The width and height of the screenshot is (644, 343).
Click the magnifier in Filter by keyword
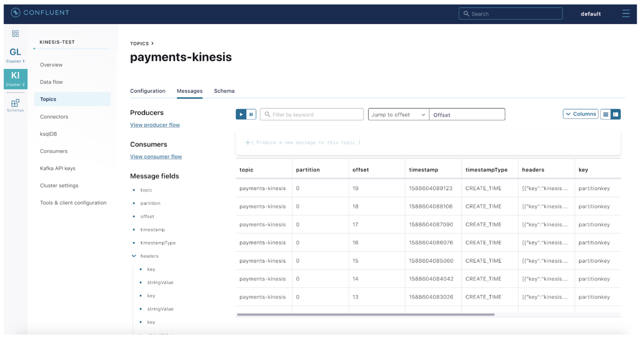click(267, 114)
